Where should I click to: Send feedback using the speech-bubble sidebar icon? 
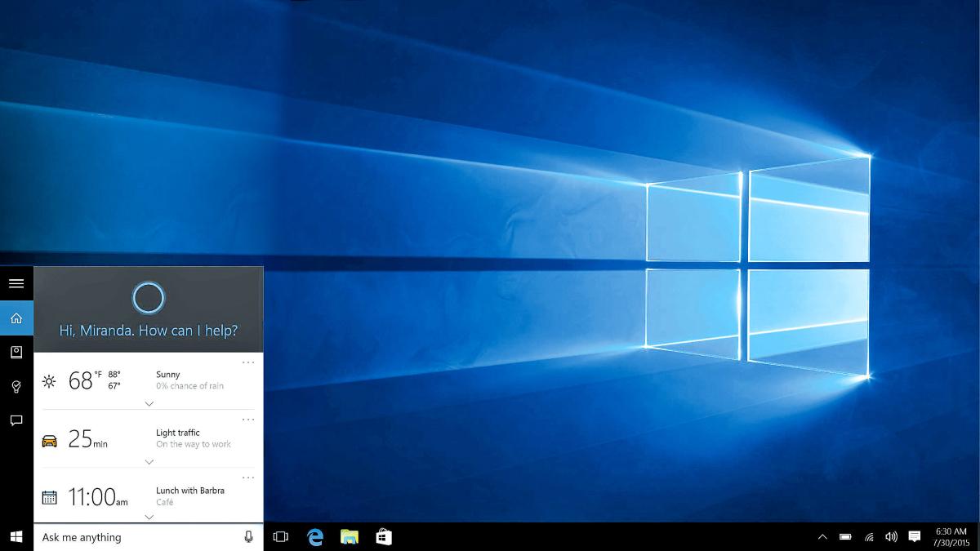(x=16, y=420)
